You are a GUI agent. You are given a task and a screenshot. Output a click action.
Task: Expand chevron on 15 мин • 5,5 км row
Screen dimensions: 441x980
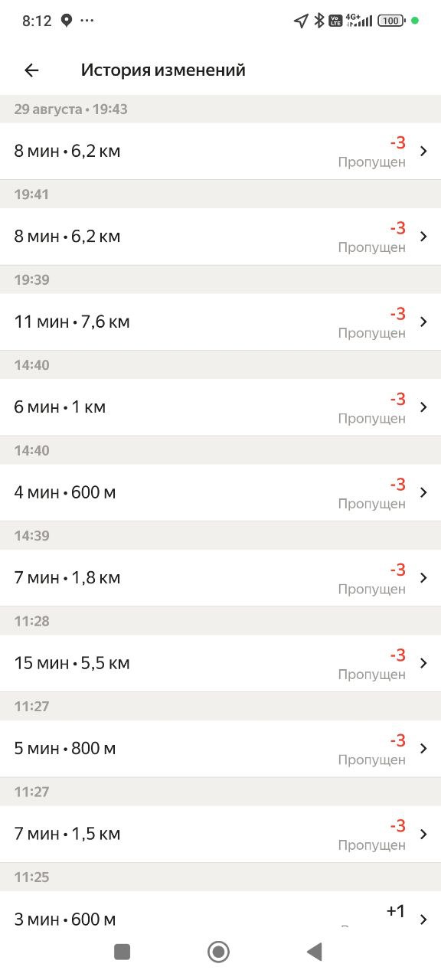pyautogui.click(x=424, y=663)
